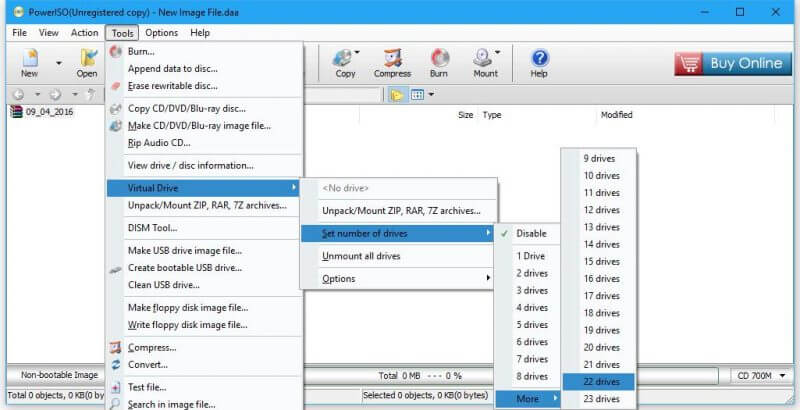
Task: Select Unpack/Mount archives in Virtual Drive submenu
Action: tap(398, 211)
